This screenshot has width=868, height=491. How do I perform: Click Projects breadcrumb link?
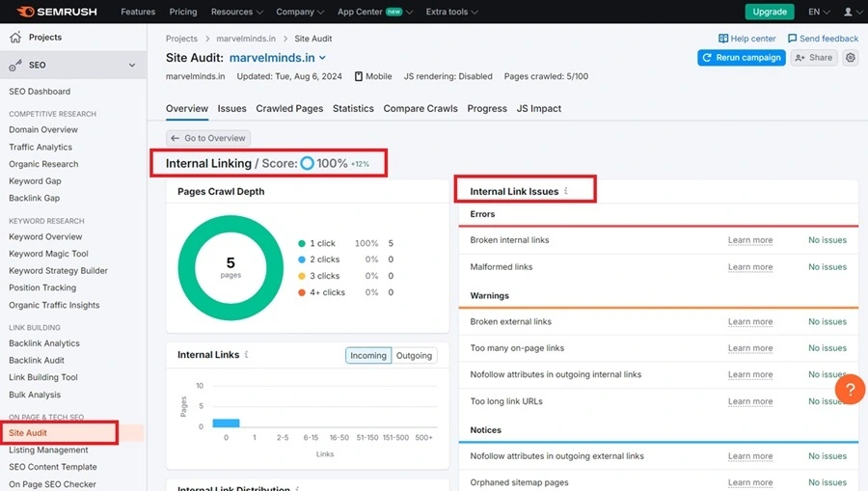(181, 39)
